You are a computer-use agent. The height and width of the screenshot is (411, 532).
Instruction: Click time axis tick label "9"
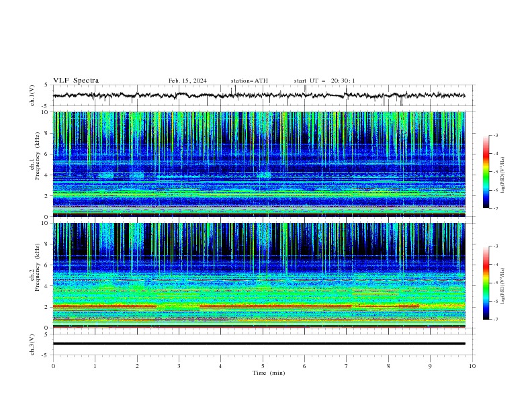(430, 366)
